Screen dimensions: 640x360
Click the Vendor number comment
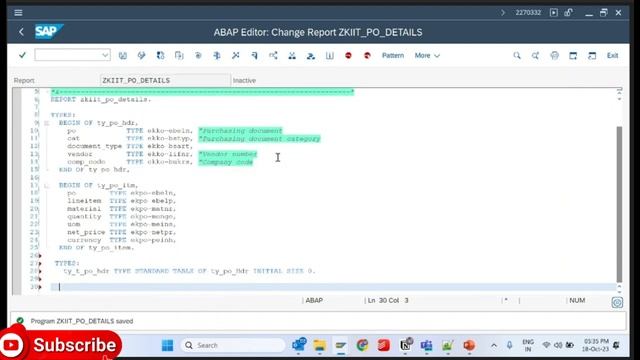point(228,154)
